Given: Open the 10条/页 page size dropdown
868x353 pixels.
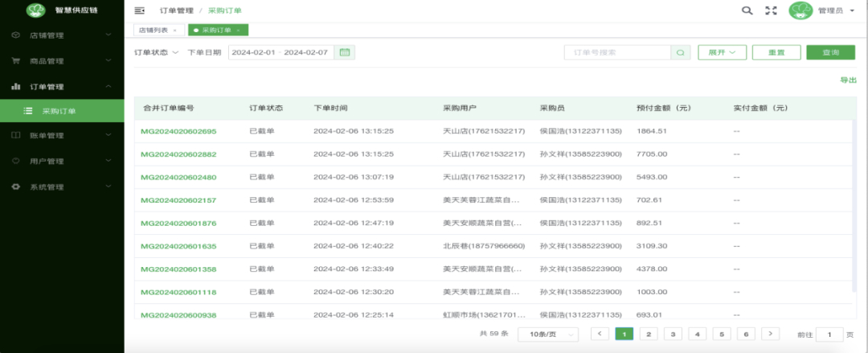Looking at the screenshot, I should point(548,335).
